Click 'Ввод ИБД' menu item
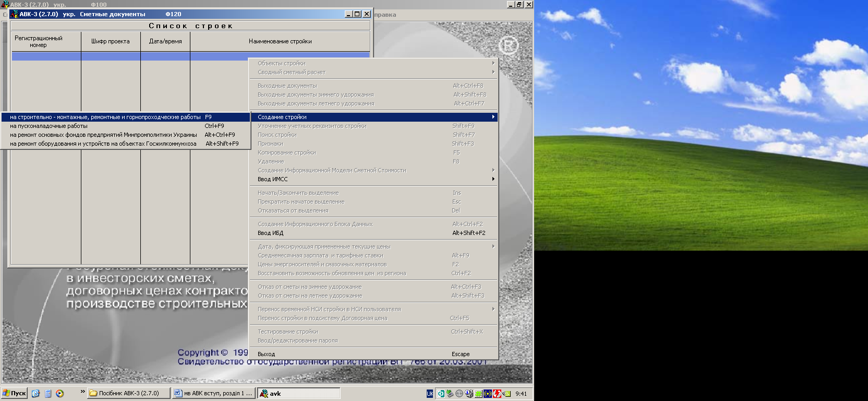 tap(373, 233)
